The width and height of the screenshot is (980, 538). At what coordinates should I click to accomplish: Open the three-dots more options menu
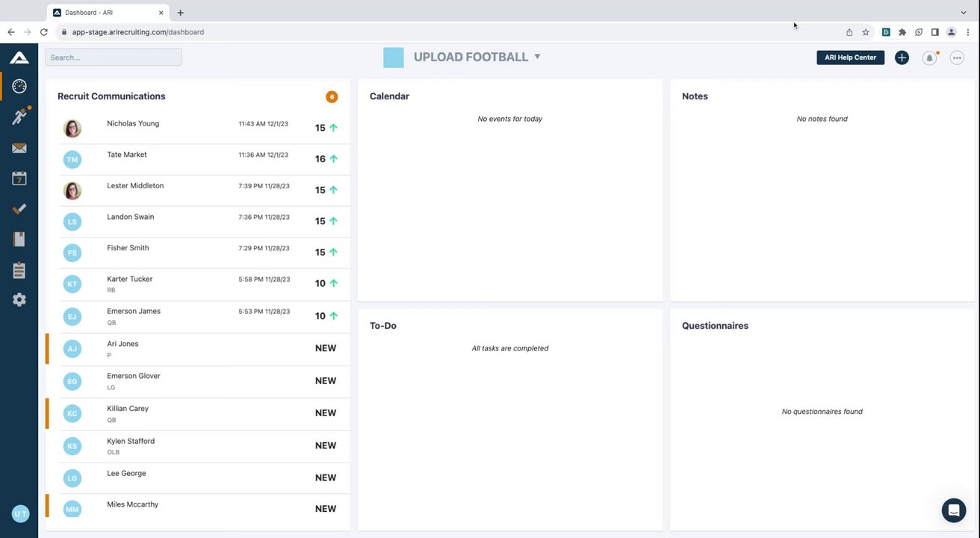(x=957, y=58)
